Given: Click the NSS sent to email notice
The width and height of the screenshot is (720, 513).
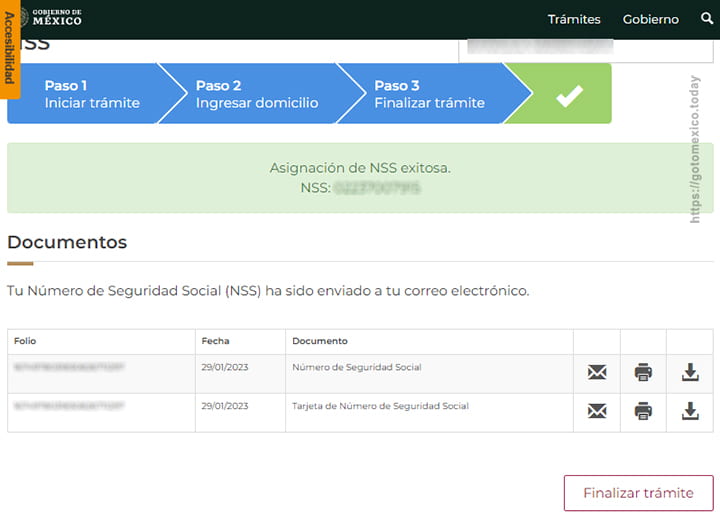Looking at the screenshot, I should pos(268,291).
